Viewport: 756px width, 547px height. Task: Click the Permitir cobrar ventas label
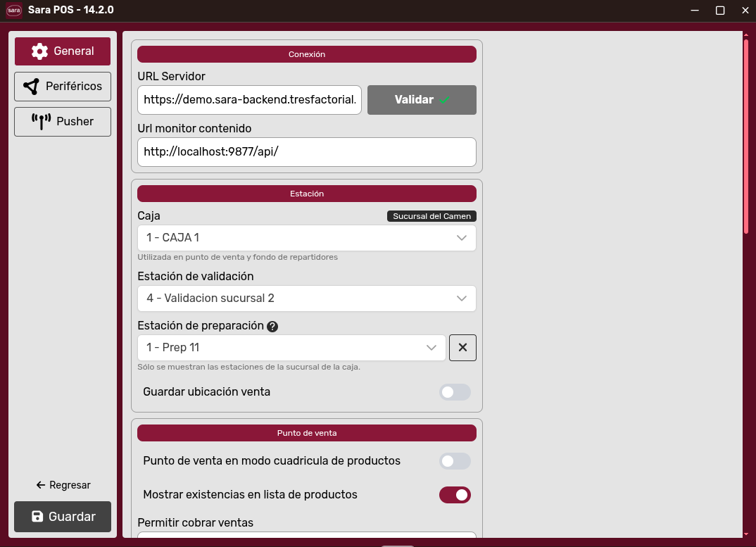[195, 523]
